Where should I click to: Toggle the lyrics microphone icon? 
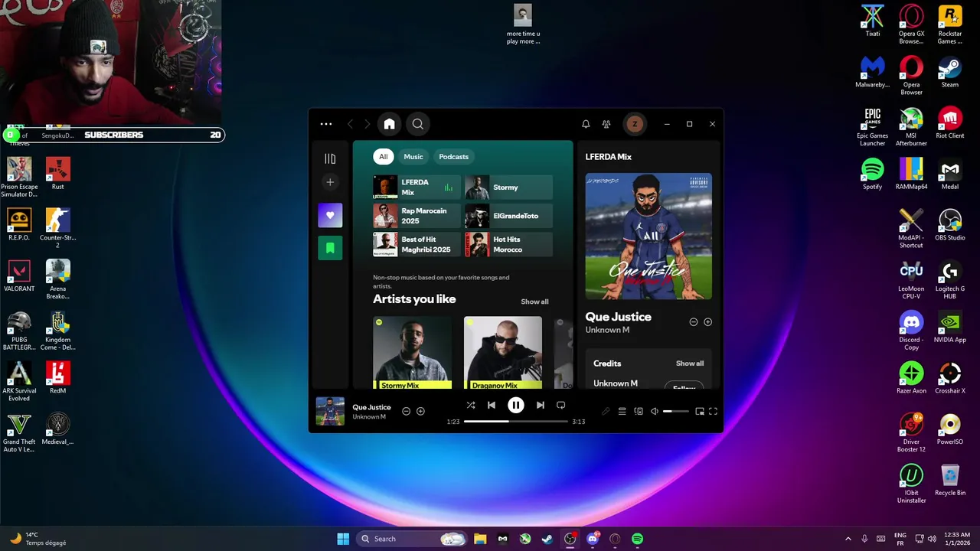[x=606, y=412]
